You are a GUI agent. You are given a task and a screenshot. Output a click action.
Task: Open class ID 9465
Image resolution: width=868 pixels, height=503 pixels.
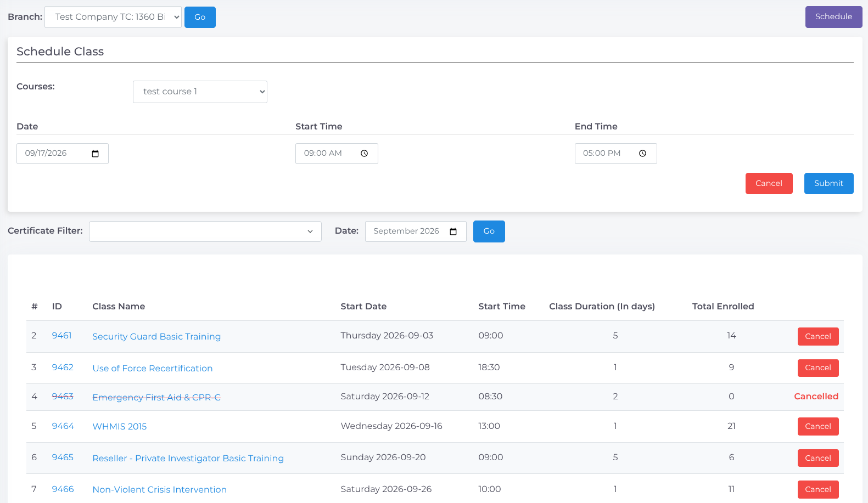point(63,457)
